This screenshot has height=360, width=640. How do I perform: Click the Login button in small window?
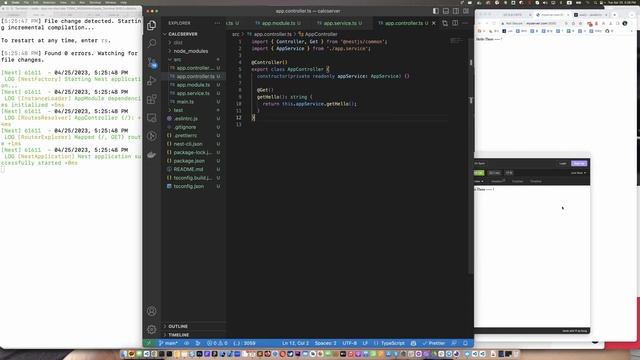tap(563, 163)
